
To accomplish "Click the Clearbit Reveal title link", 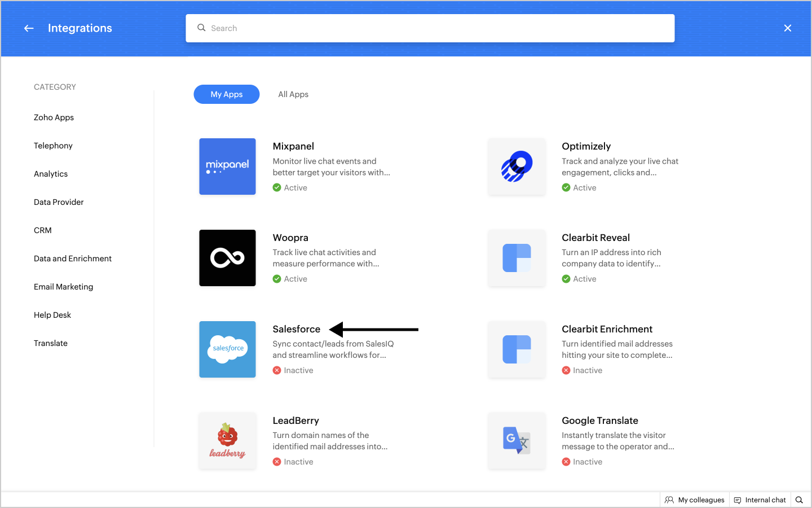I will point(595,238).
